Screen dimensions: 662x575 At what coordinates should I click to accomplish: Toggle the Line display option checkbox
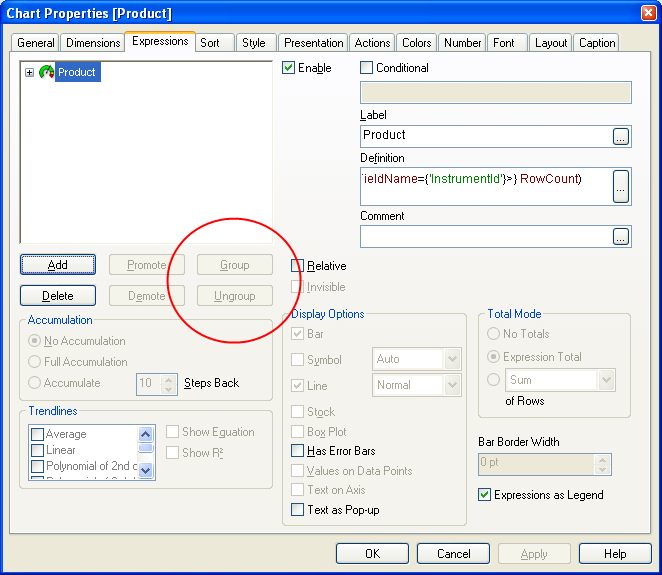coord(297,385)
